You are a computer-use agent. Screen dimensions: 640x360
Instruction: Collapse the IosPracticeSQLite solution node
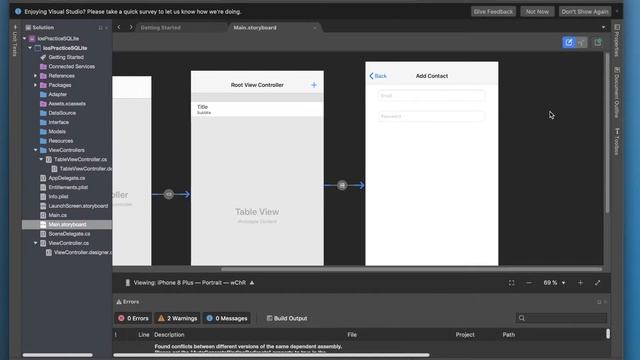(x=24, y=38)
